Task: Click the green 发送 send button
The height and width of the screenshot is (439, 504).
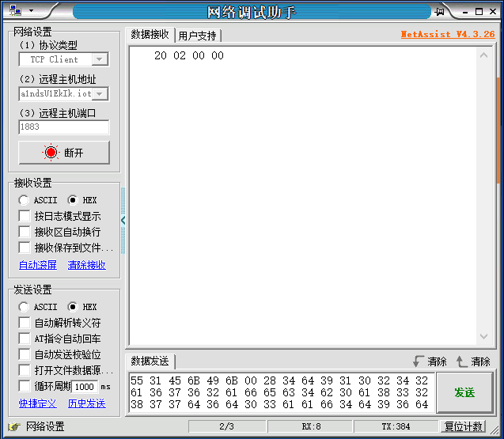Action: pos(464,392)
